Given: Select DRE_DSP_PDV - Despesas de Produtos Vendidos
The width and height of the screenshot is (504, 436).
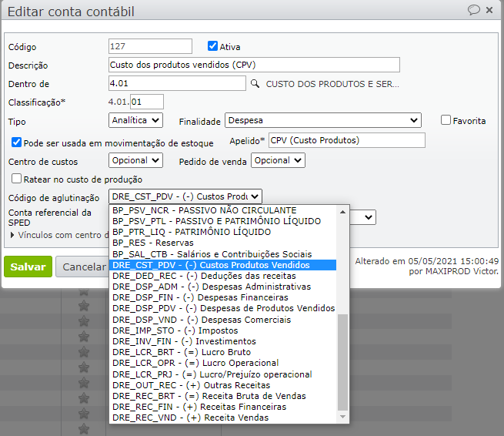Looking at the screenshot, I should [x=222, y=309].
